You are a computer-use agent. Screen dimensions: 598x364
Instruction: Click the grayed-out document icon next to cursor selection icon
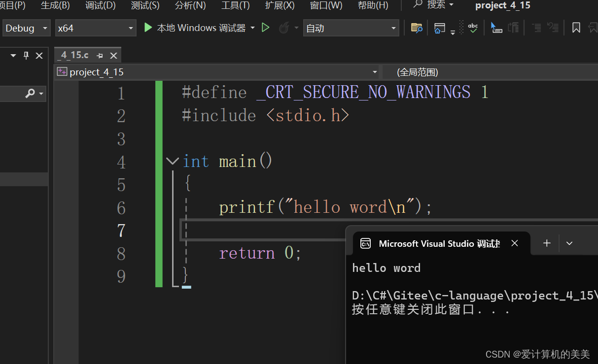(513, 28)
